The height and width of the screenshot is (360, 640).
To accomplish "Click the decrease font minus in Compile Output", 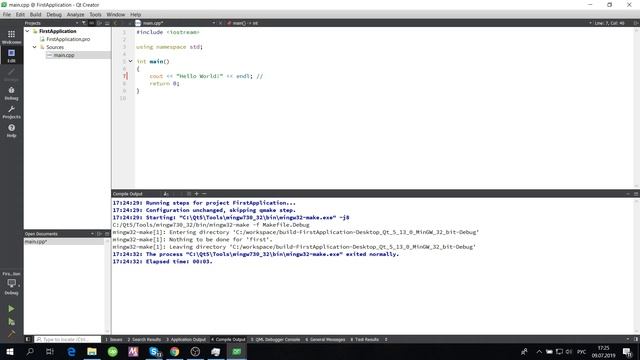I will (x=204, y=193).
